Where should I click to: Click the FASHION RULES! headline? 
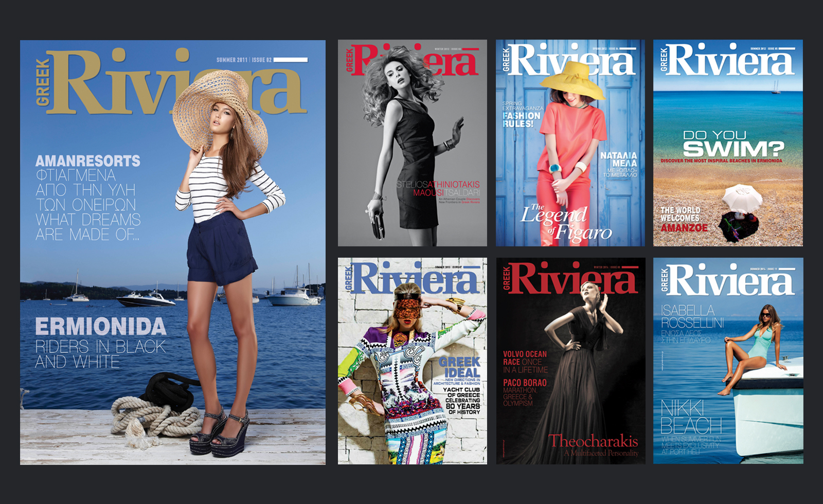(522, 120)
